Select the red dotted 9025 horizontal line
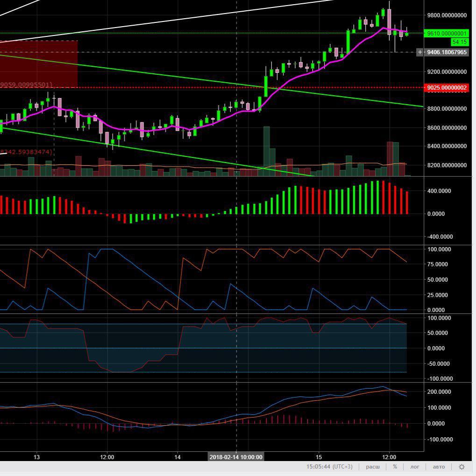The width and height of the screenshot is (476, 476). pyautogui.click(x=213, y=88)
